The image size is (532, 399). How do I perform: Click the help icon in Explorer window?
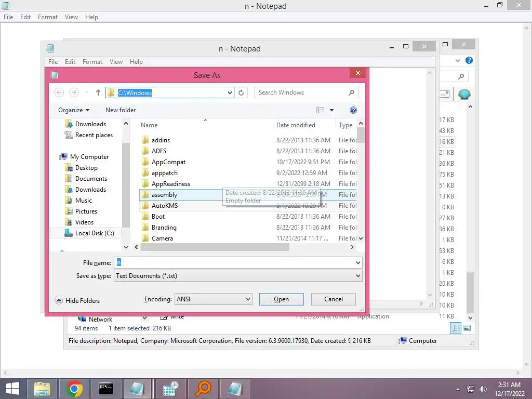coord(469,60)
